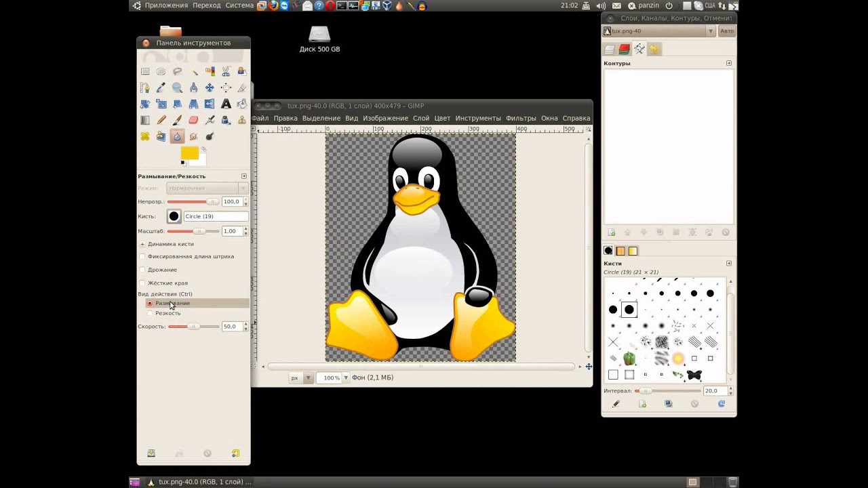Viewport: 868px width, 488px height.
Task: Select the Heal tool
Action: point(145,136)
